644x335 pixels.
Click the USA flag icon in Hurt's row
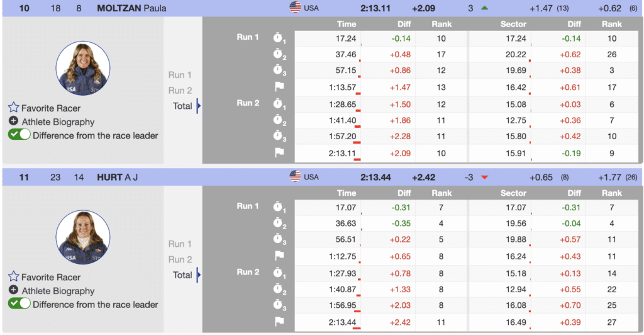pos(295,177)
